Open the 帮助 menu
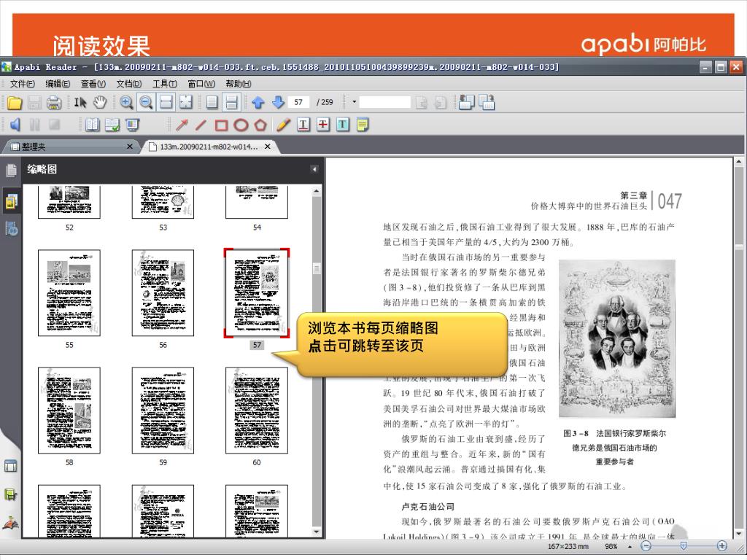The height and width of the screenshot is (560, 747). tap(238, 84)
